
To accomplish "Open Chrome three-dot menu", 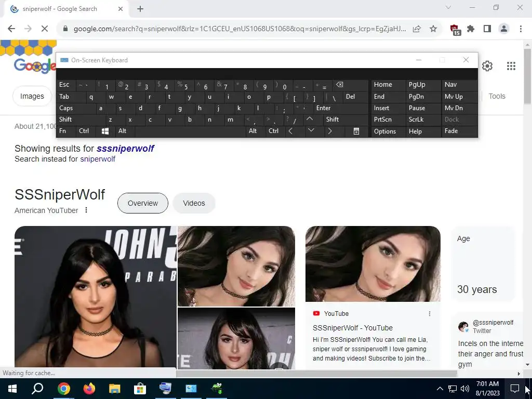I will pos(521,29).
